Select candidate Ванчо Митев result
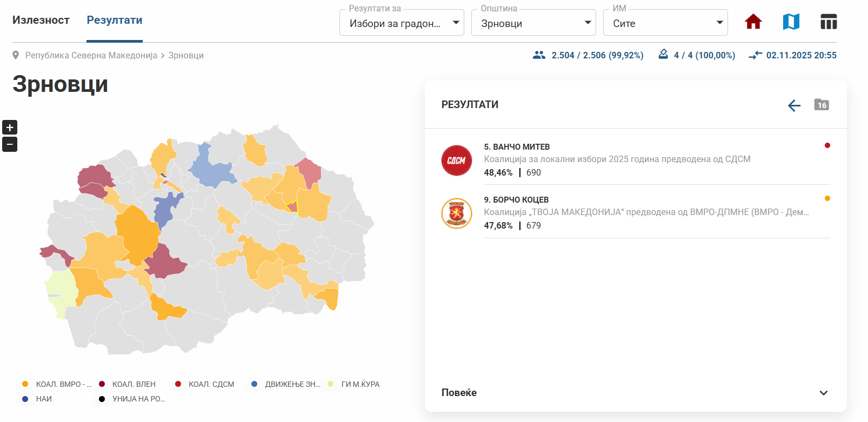 (517, 147)
